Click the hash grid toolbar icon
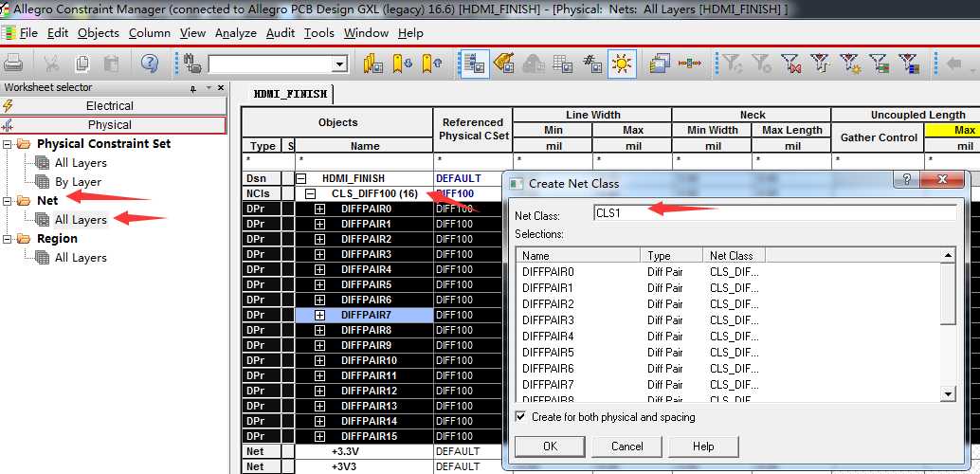The height and width of the screenshot is (474, 980). 592,64
